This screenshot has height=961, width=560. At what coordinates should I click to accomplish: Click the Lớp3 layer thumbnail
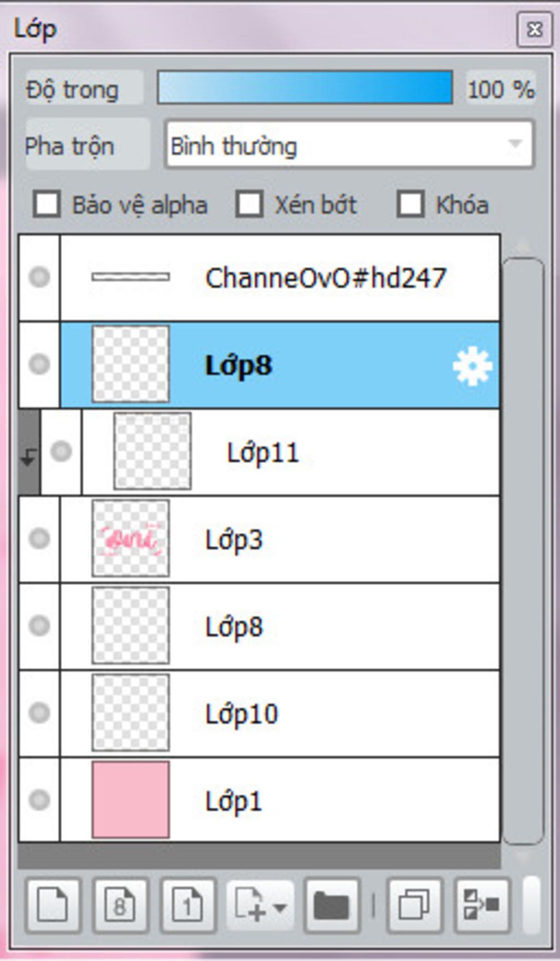(x=131, y=538)
